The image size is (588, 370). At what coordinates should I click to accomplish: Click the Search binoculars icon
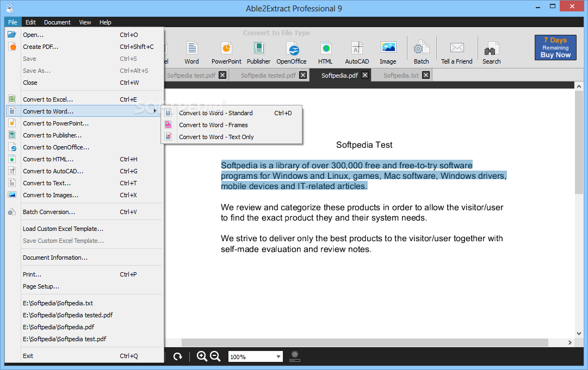(491, 49)
